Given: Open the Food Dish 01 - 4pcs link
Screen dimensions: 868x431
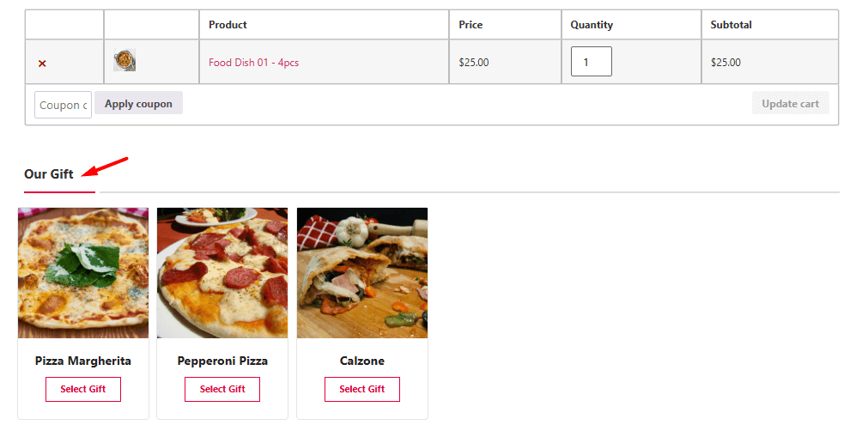Looking at the screenshot, I should pyautogui.click(x=253, y=63).
